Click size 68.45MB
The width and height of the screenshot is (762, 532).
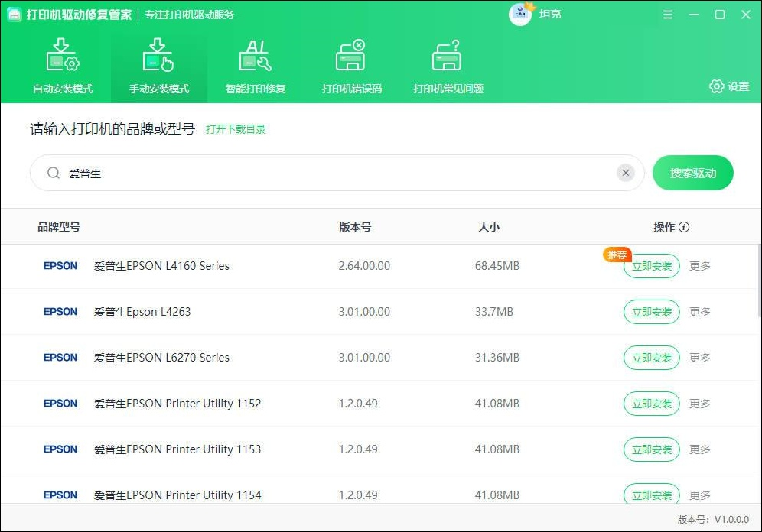coord(497,266)
